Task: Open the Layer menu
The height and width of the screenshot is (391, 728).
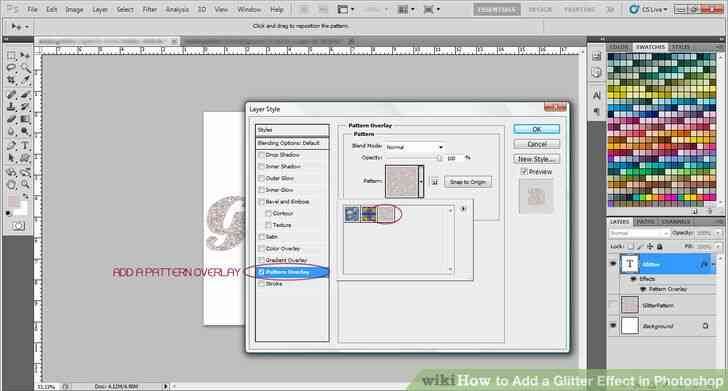Action: coord(100,9)
